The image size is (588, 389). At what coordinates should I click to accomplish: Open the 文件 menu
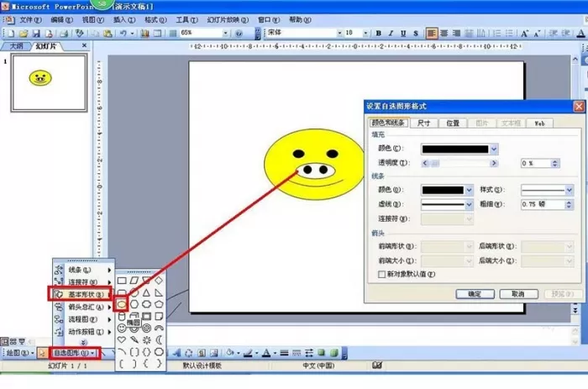click(x=30, y=20)
